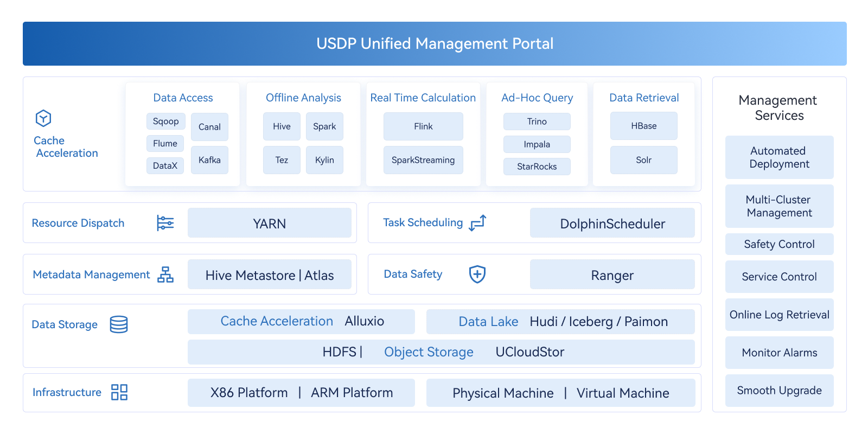Click the Data Lake text
This screenshot has width=868, height=434.
(x=488, y=322)
